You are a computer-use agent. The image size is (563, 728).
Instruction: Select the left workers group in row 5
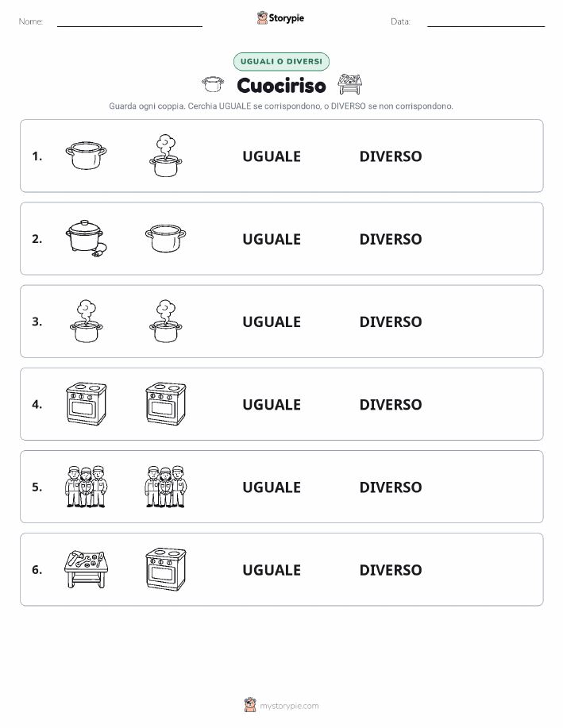click(x=86, y=487)
